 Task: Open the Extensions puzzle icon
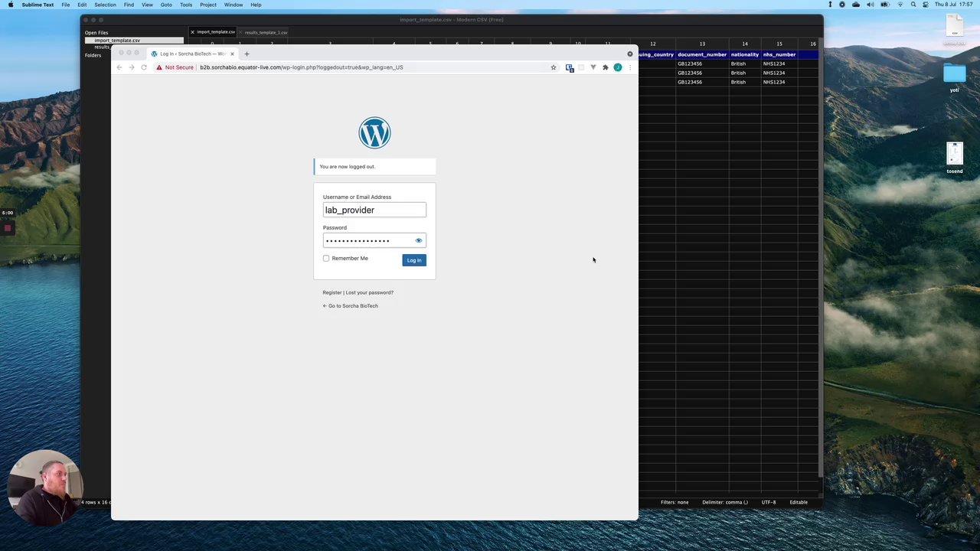click(x=605, y=67)
